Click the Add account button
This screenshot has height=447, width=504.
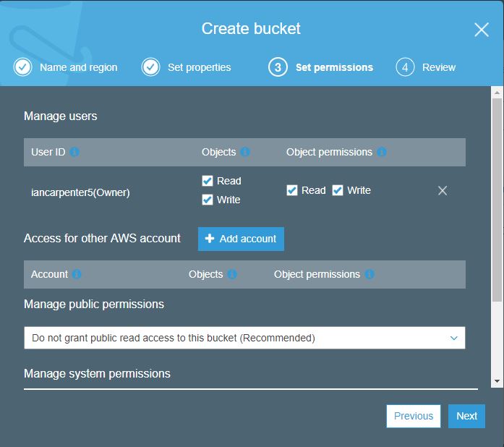click(x=241, y=239)
